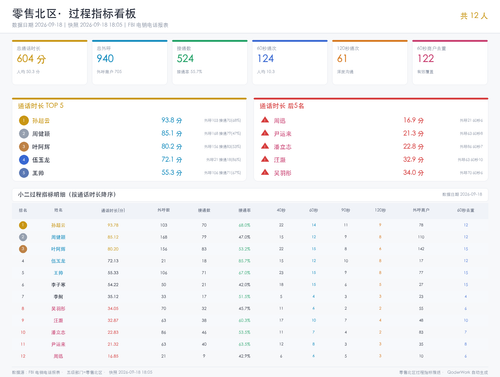
Task: Click the 通话时长 后5名 heading
Action: point(282,106)
